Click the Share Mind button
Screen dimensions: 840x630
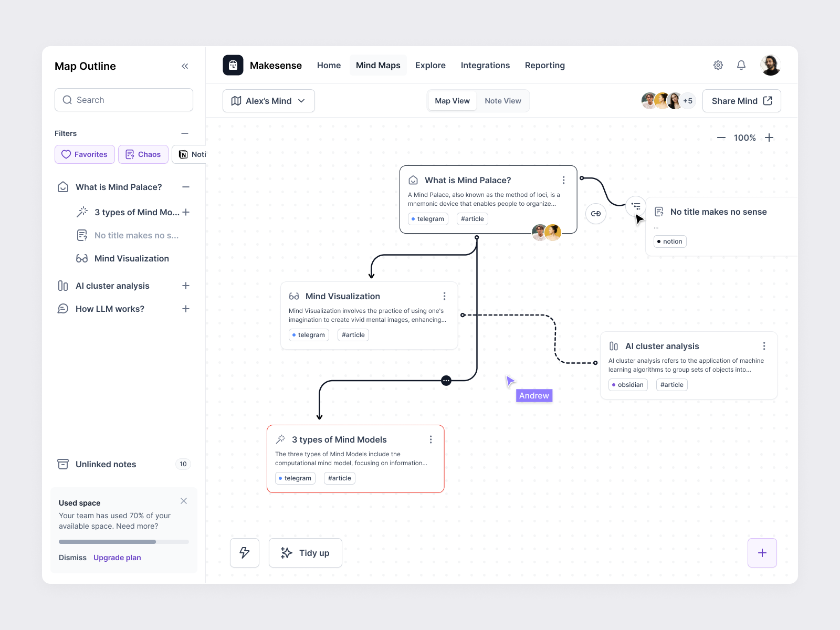[x=741, y=100]
